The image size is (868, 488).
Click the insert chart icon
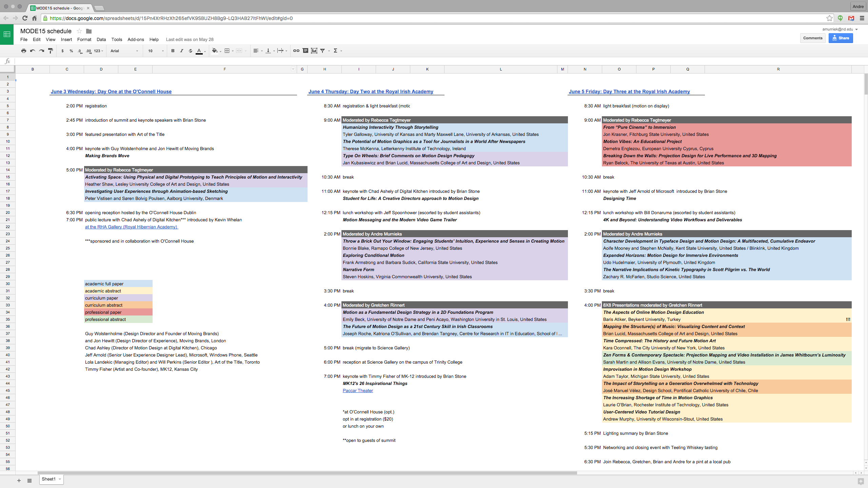click(314, 51)
